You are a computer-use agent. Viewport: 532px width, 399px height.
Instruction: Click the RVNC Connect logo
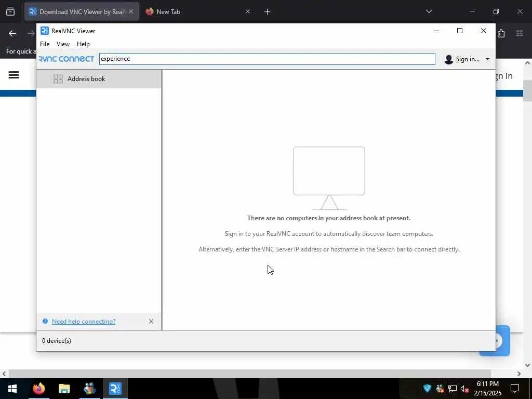click(x=66, y=59)
